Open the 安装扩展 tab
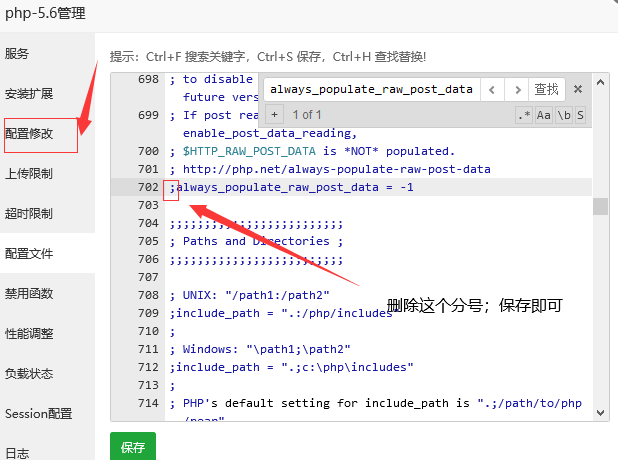This screenshot has height=460, width=618. point(29,94)
